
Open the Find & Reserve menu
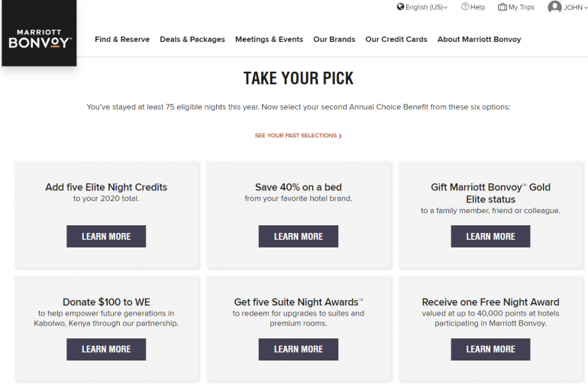tap(122, 40)
